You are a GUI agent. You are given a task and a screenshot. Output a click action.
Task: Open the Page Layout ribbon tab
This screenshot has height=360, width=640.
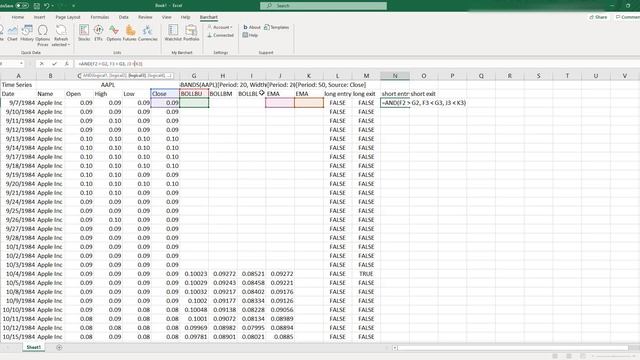(68, 17)
